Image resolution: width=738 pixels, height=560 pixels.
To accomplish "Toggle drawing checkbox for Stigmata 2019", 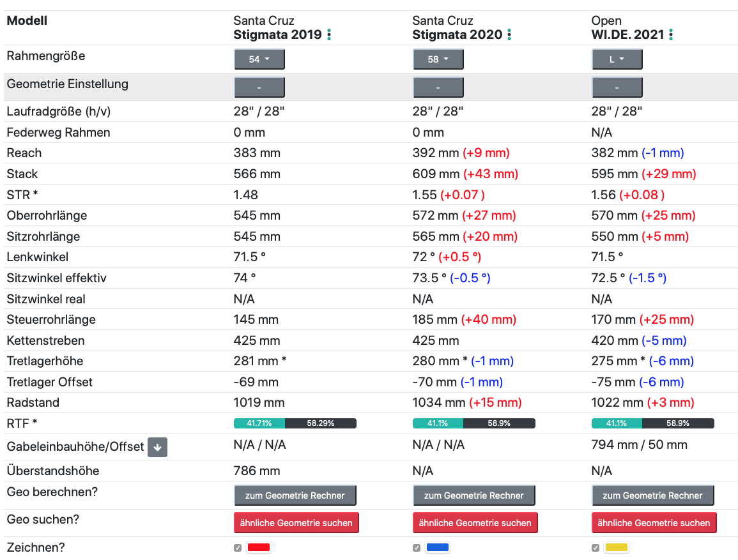I will (x=238, y=548).
